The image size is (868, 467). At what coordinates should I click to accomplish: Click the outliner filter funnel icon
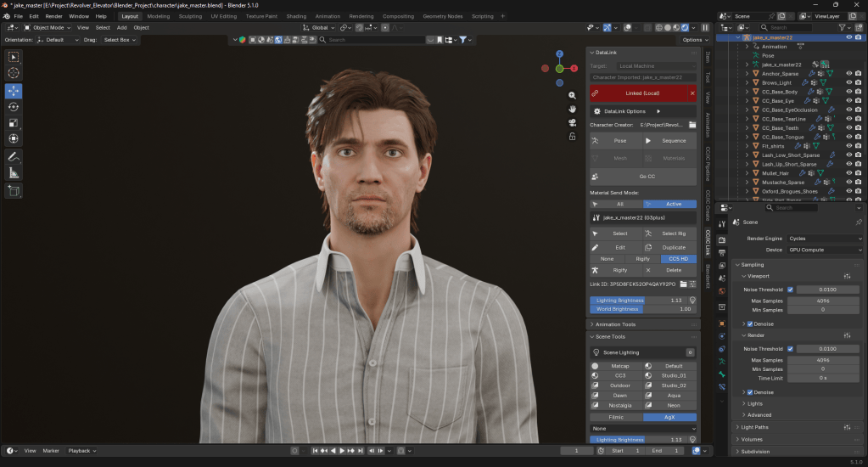(842, 27)
